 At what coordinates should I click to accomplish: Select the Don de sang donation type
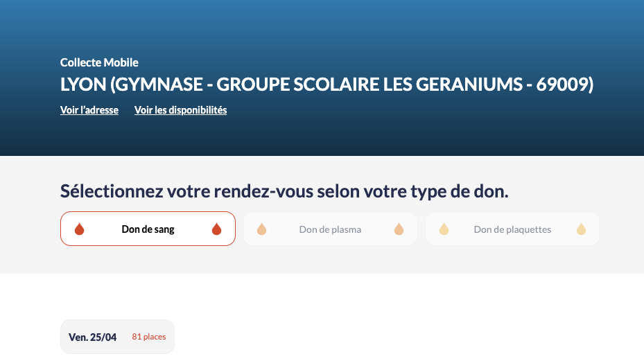(148, 229)
